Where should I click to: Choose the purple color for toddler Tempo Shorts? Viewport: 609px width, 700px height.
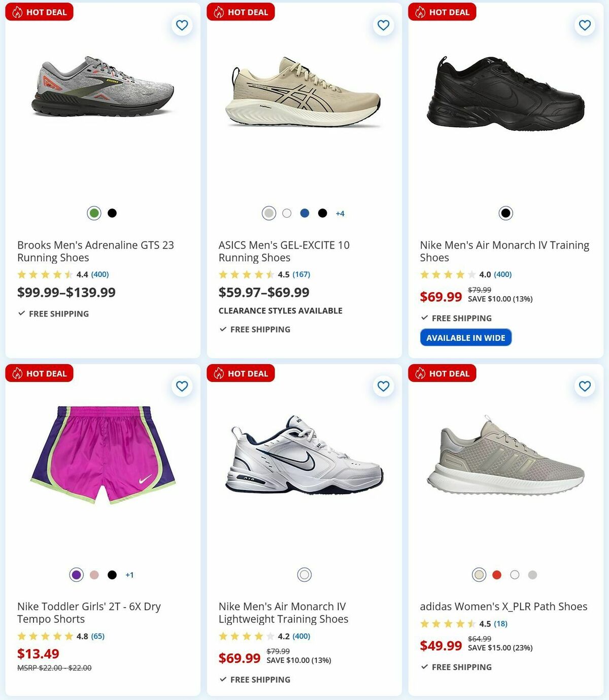pos(76,575)
